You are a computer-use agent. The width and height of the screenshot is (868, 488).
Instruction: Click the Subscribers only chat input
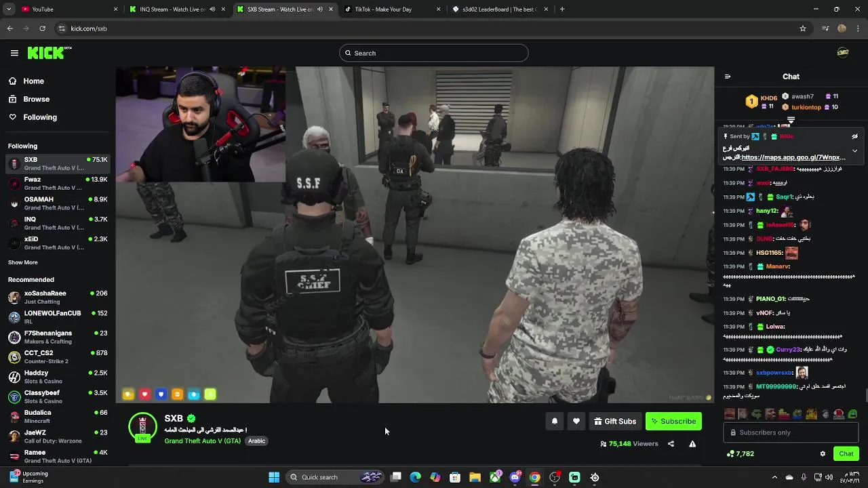(x=791, y=432)
